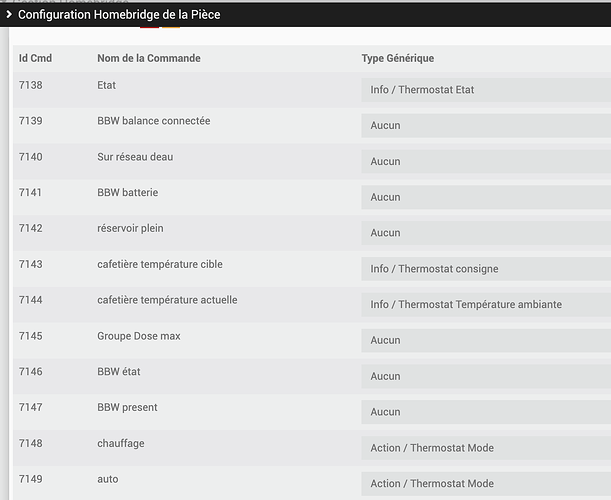Image resolution: width=611 pixels, height=500 pixels.
Task: Open Type Générique dropdown for réservoir plein
Action: 485,233
